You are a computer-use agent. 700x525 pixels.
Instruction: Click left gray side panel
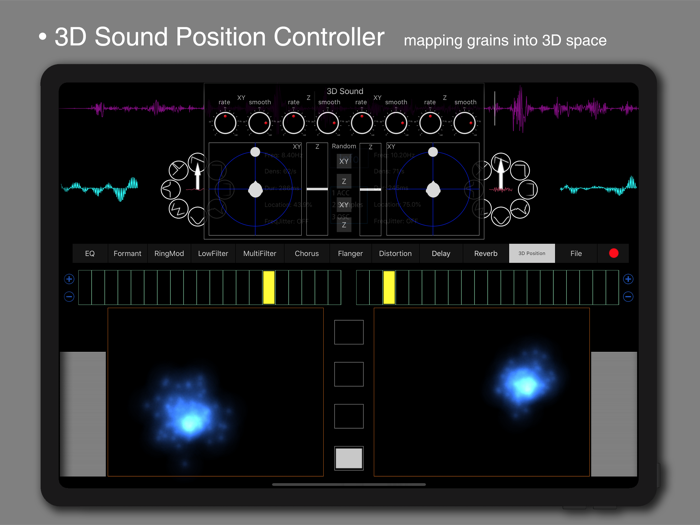coord(83,414)
